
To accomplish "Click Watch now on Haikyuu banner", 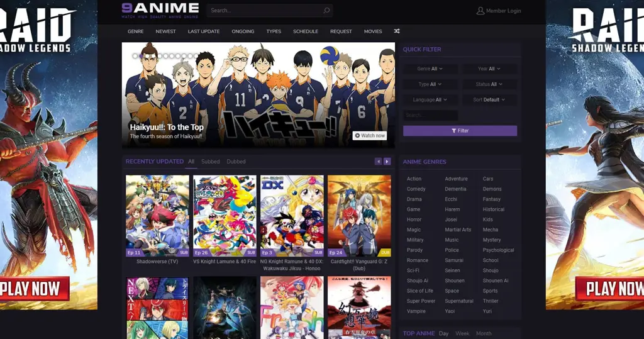I will pos(370,136).
